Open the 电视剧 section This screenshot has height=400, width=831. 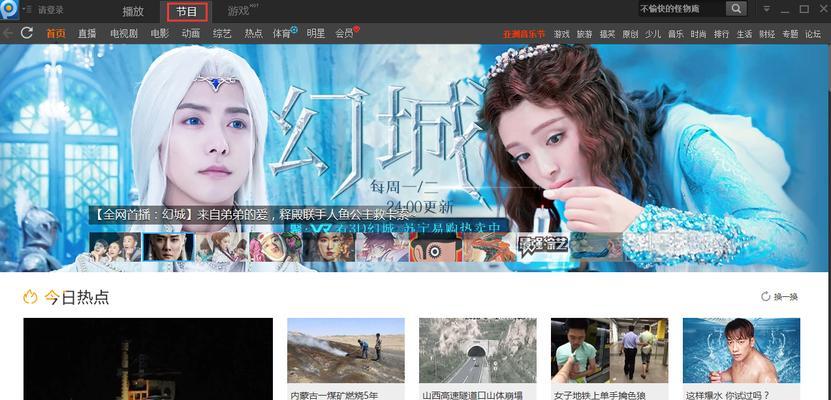[x=124, y=33]
